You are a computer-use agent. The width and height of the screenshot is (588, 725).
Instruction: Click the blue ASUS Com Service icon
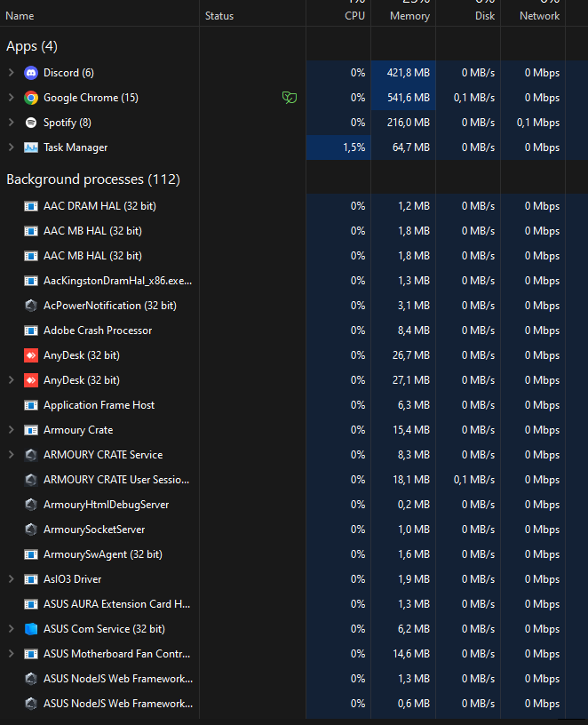[x=31, y=629]
